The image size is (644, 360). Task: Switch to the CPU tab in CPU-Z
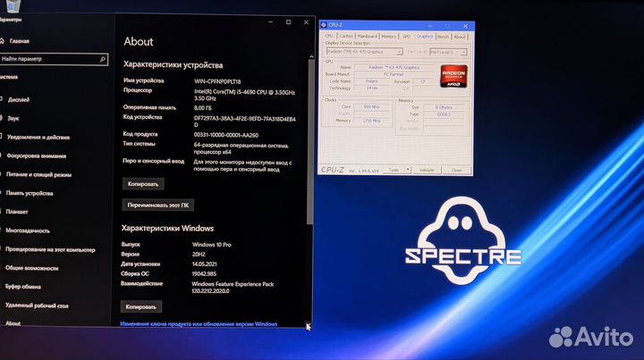tap(329, 36)
